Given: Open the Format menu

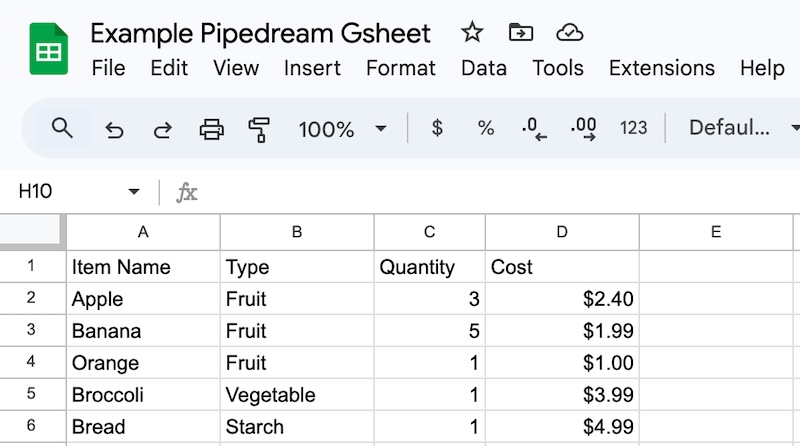Looking at the screenshot, I should [x=401, y=68].
